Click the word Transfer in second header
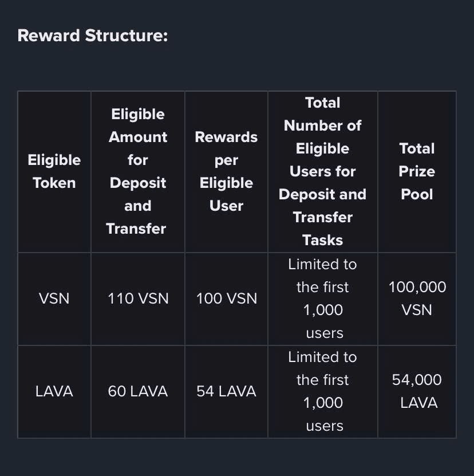474x476 pixels. (136, 229)
